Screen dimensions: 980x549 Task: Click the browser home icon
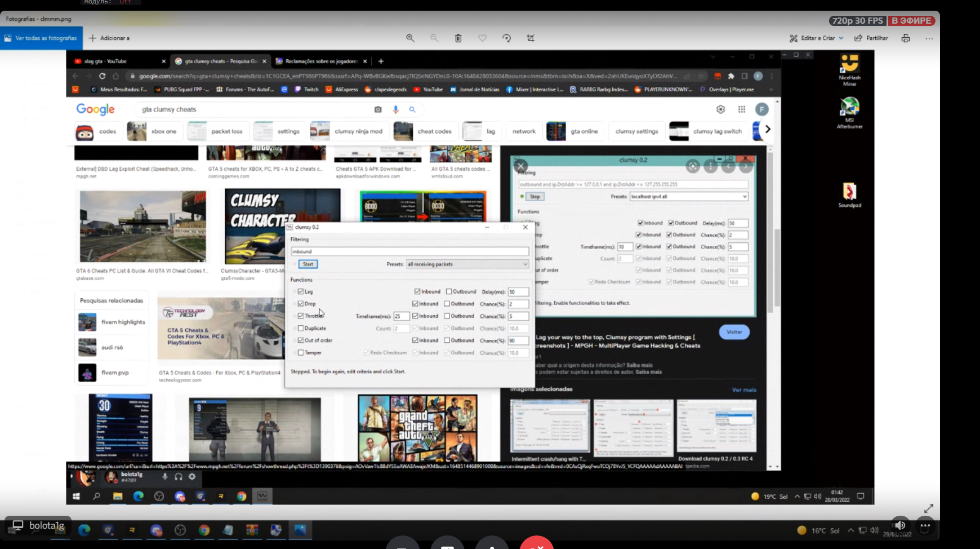pyautogui.click(x=115, y=76)
